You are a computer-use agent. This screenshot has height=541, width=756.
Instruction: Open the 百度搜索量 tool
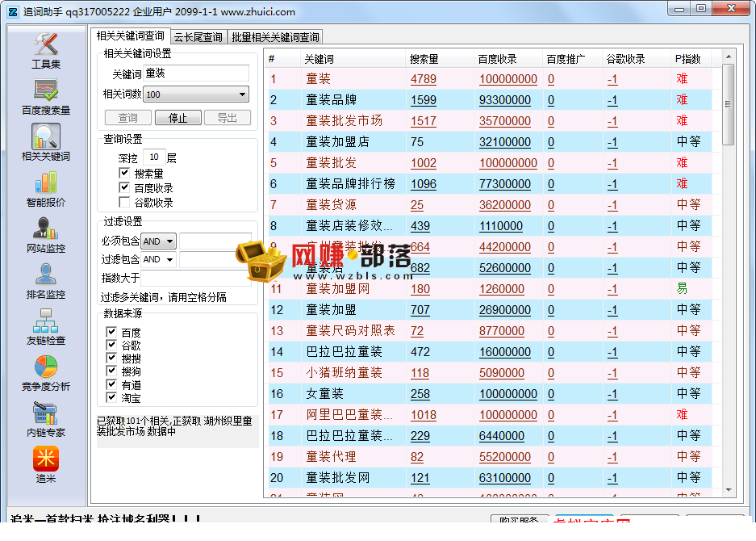tap(46, 97)
